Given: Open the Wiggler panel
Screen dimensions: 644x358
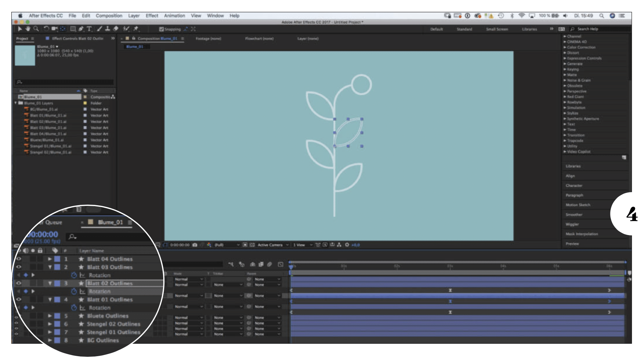Looking at the screenshot, I should (x=572, y=224).
